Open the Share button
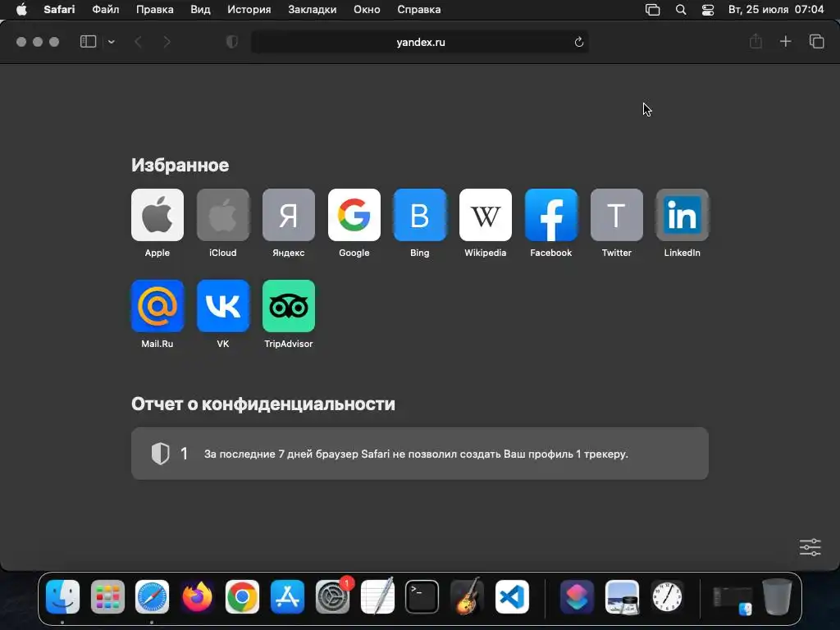The image size is (840, 630). click(x=756, y=41)
